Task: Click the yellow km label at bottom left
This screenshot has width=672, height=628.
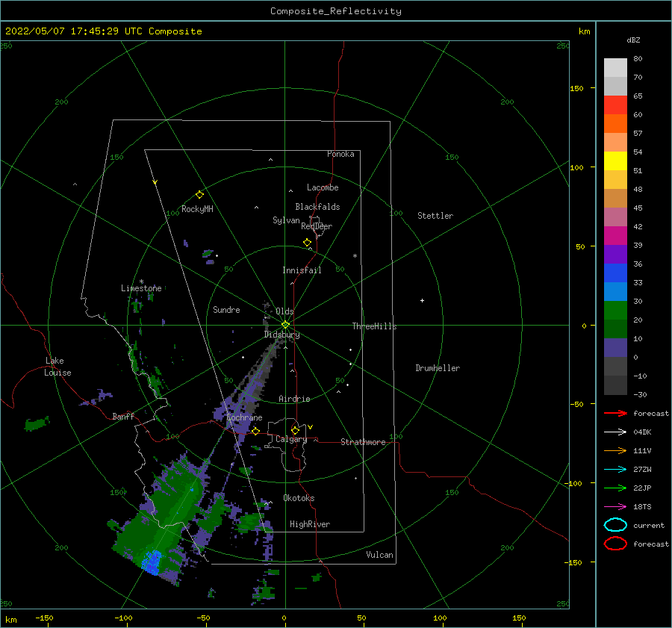Action: [11, 620]
